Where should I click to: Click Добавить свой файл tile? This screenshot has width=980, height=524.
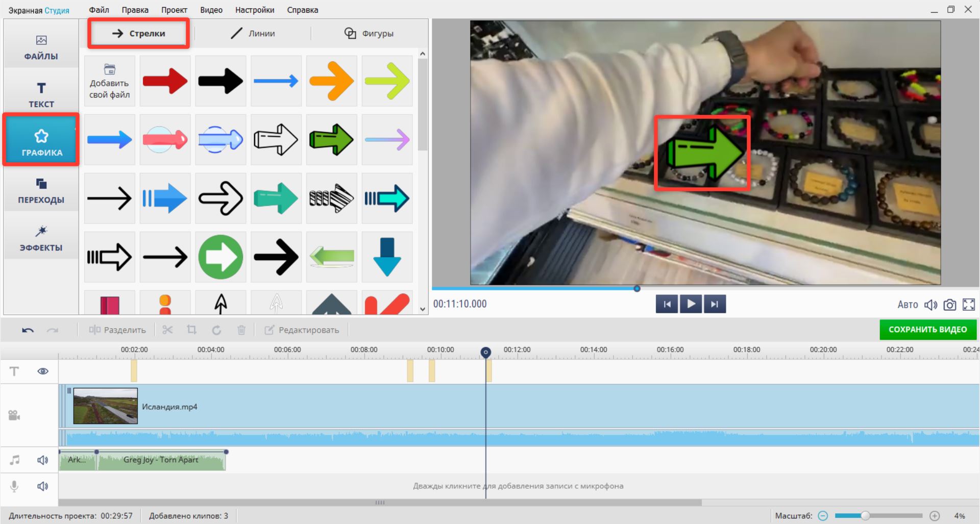tap(110, 81)
